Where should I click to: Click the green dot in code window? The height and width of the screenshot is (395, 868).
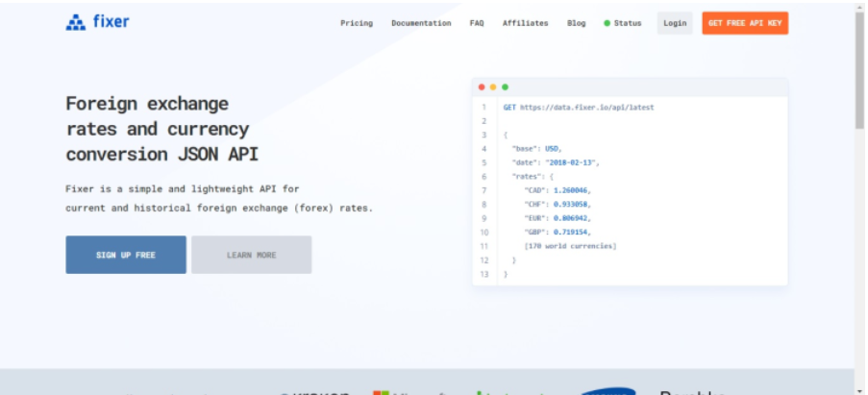click(x=505, y=86)
